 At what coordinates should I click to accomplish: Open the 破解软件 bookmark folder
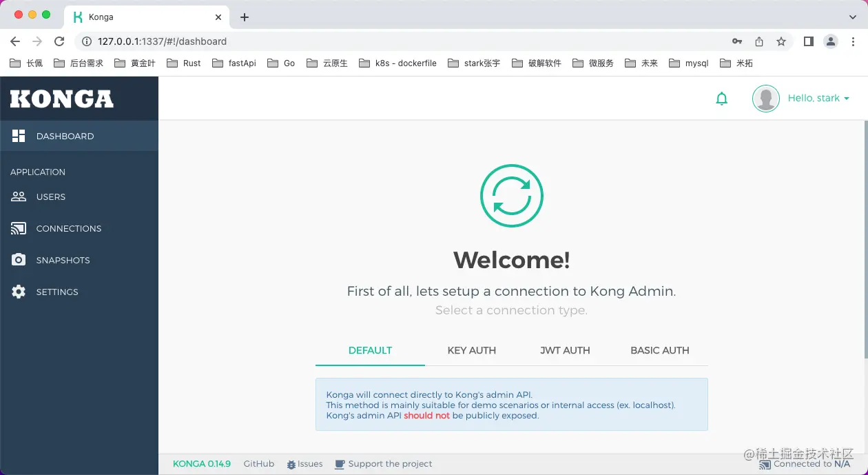pos(536,63)
